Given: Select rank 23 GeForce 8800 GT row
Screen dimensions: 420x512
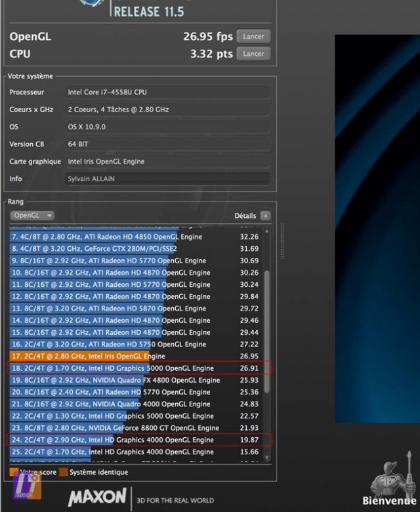Looking at the screenshot, I should 135,428.
